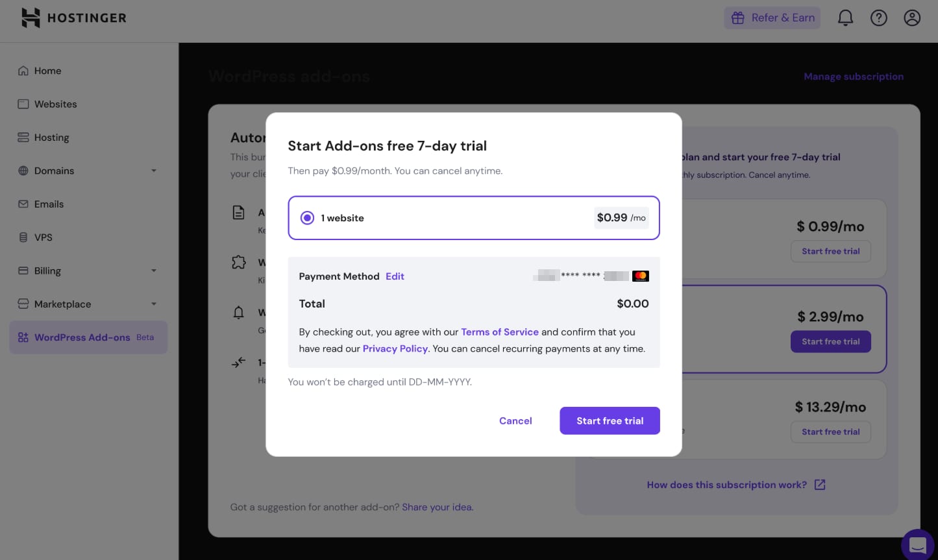Expand the Marketplace menu arrow
938x560 pixels.
pyautogui.click(x=154, y=304)
